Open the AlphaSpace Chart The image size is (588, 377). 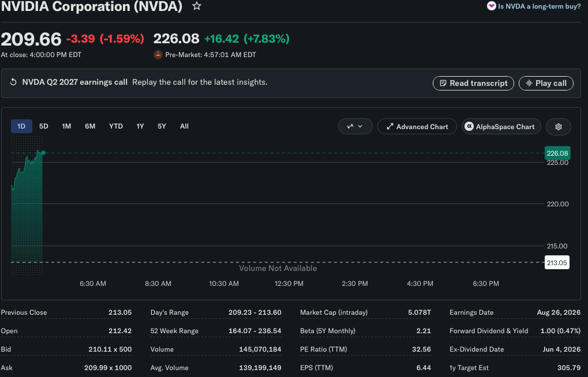(x=501, y=127)
